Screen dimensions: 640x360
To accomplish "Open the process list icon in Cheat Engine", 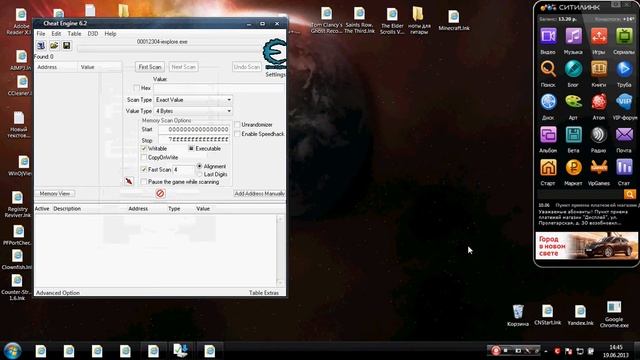I will (41, 45).
